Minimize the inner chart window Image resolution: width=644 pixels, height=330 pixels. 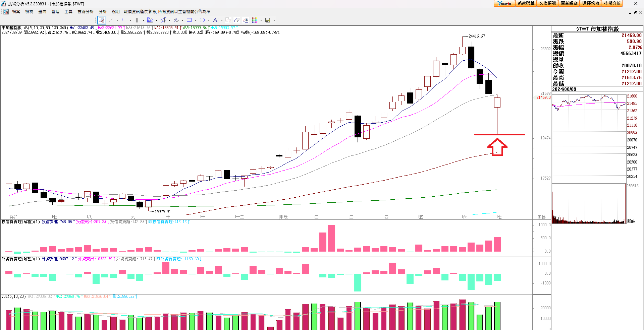(630, 13)
